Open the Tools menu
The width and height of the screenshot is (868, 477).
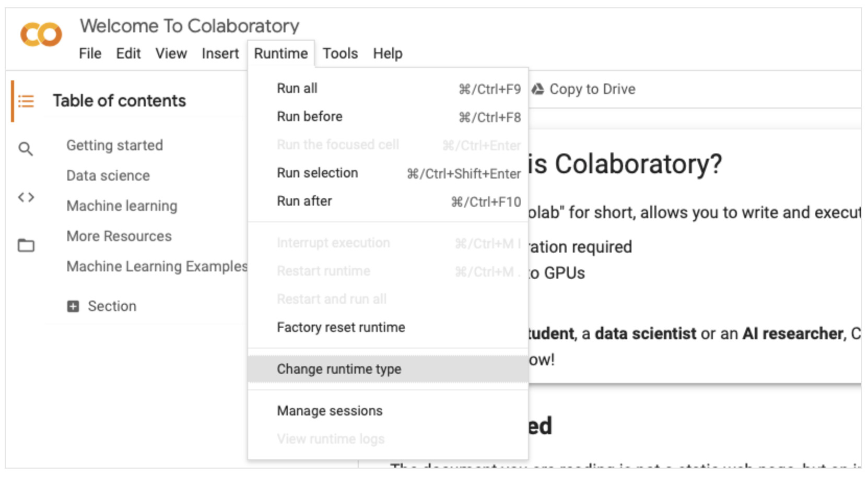pyautogui.click(x=340, y=53)
